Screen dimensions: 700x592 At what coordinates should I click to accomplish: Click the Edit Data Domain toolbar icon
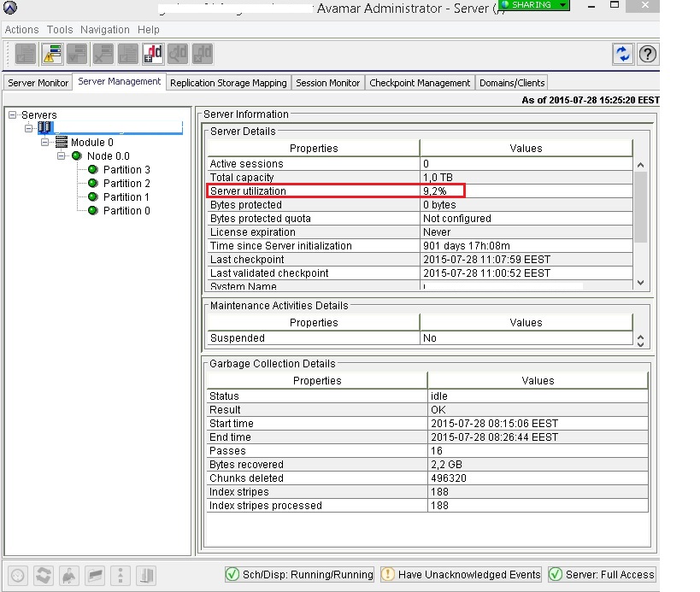(179, 53)
